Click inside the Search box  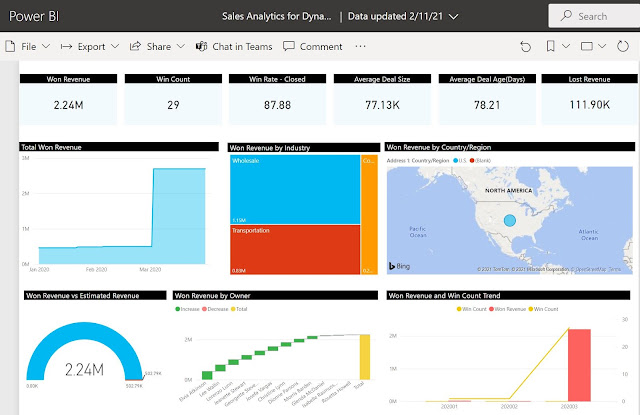click(x=594, y=16)
